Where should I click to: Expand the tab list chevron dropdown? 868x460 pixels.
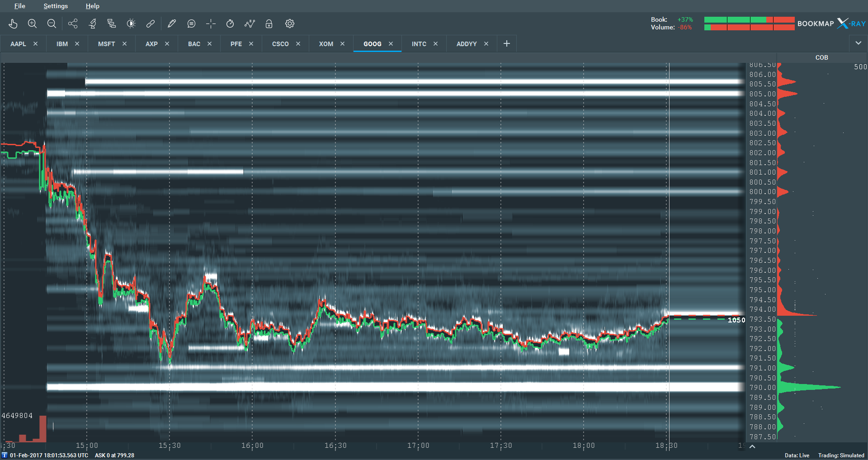pyautogui.click(x=858, y=43)
